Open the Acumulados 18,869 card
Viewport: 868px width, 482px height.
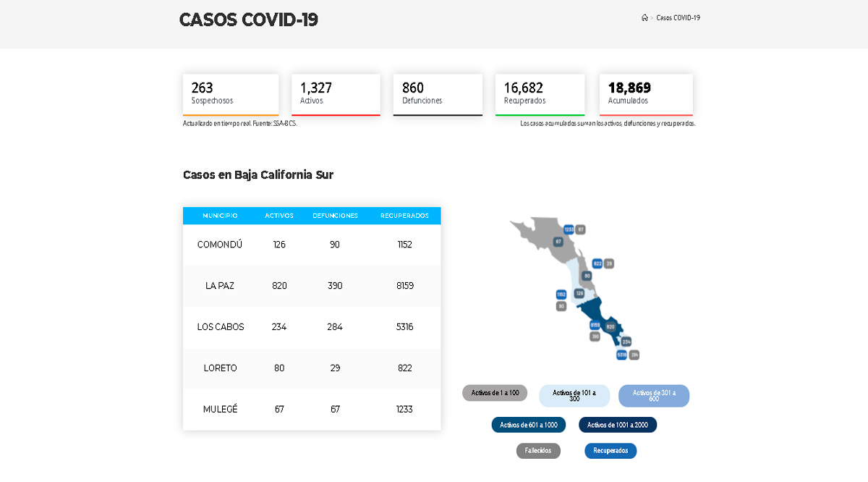pyautogui.click(x=646, y=95)
